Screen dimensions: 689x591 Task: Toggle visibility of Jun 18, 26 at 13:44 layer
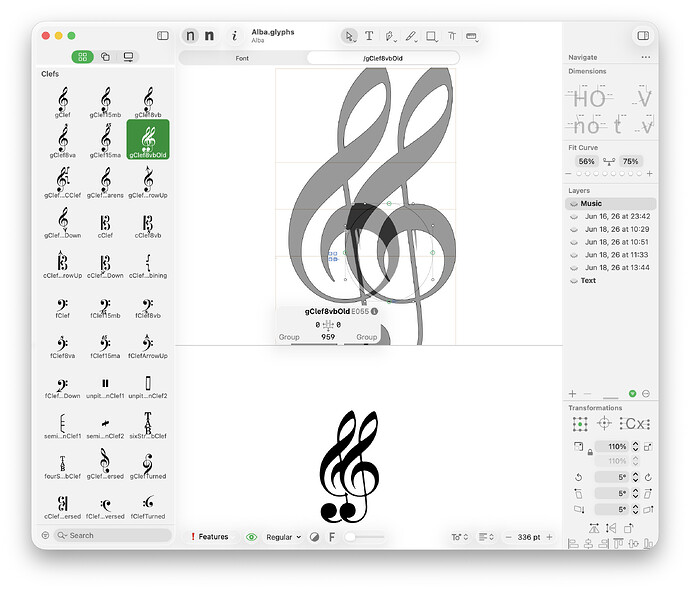click(x=573, y=268)
